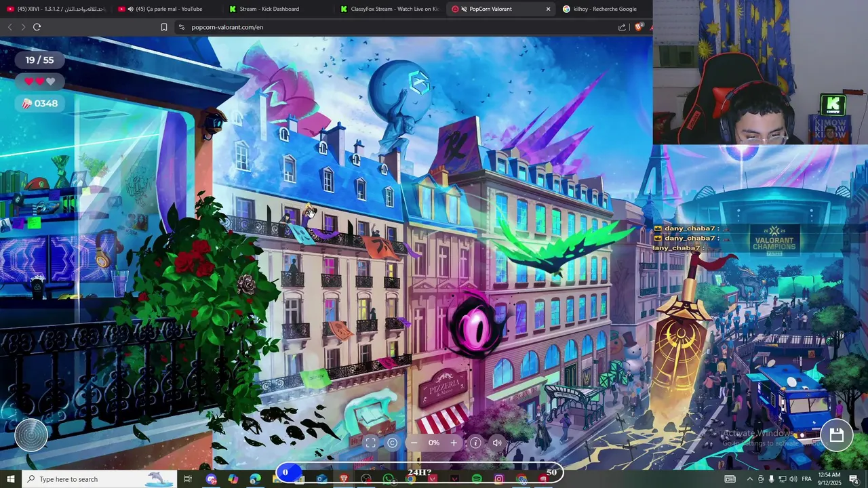This screenshot has width=868, height=488.
Task: Mute the game sound speaker icon
Action: click(497, 443)
